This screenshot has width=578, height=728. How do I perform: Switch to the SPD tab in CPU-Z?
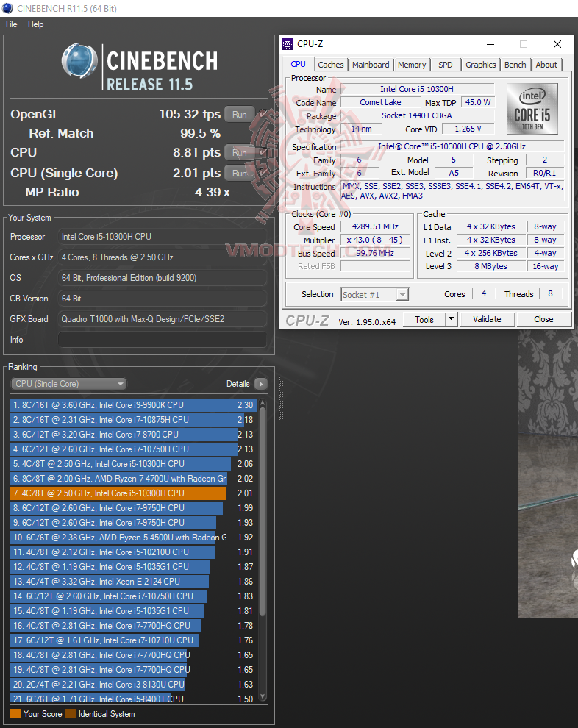(446, 65)
